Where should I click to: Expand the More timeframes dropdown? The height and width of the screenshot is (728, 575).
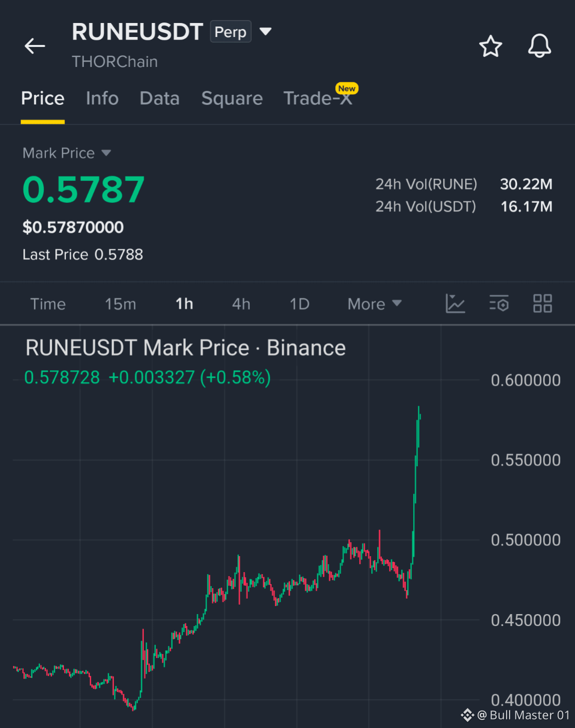pyautogui.click(x=375, y=304)
